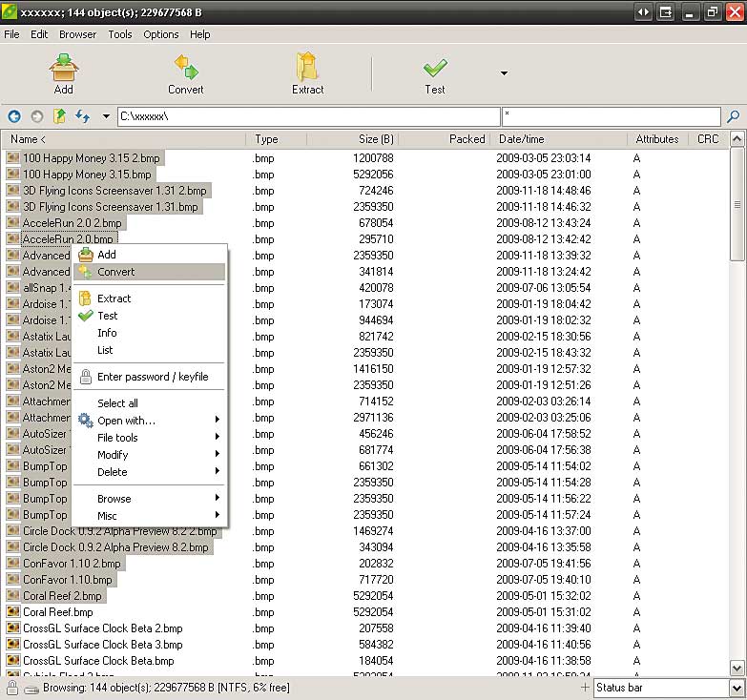This screenshot has height=700, width=747.
Task: Open the File menu
Action: tap(11, 34)
